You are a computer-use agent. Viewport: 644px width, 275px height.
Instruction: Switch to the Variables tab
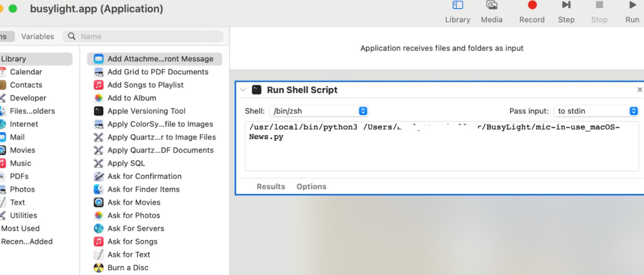pyautogui.click(x=37, y=36)
